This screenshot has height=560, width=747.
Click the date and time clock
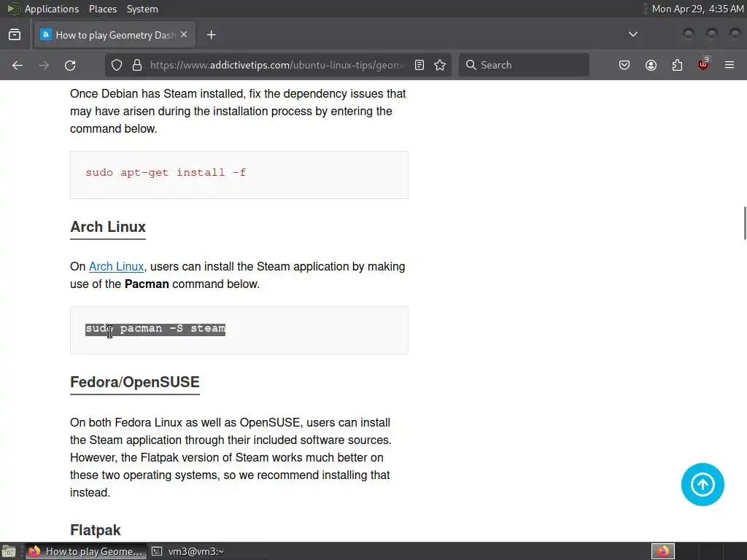697,9
